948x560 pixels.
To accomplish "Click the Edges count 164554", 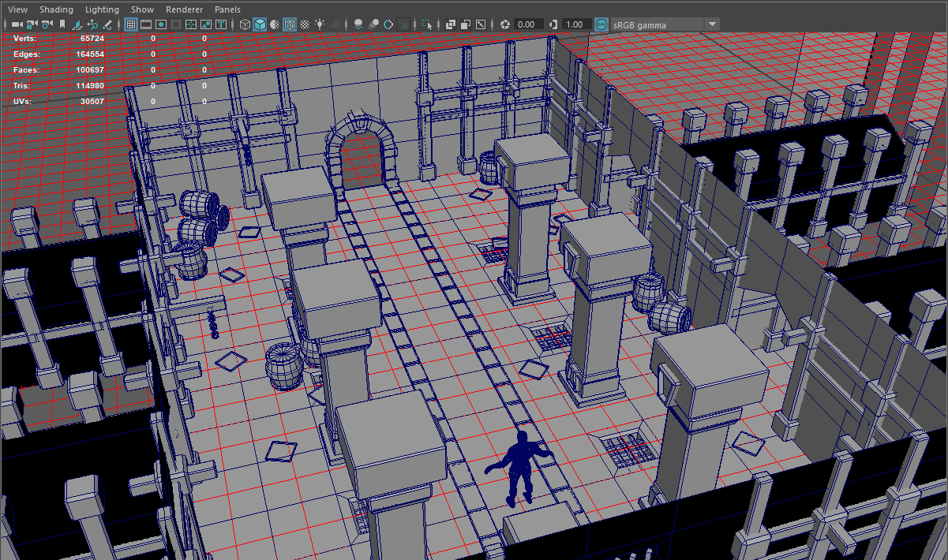I will (89, 54).
